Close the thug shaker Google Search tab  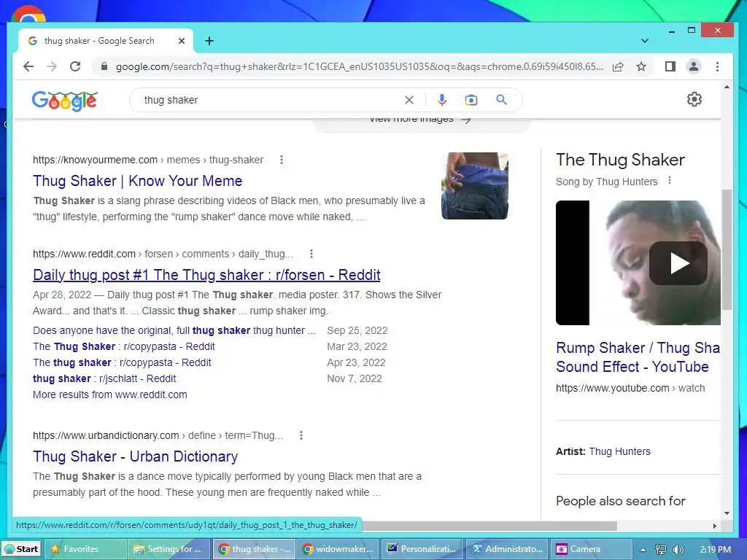click(182, 41)
